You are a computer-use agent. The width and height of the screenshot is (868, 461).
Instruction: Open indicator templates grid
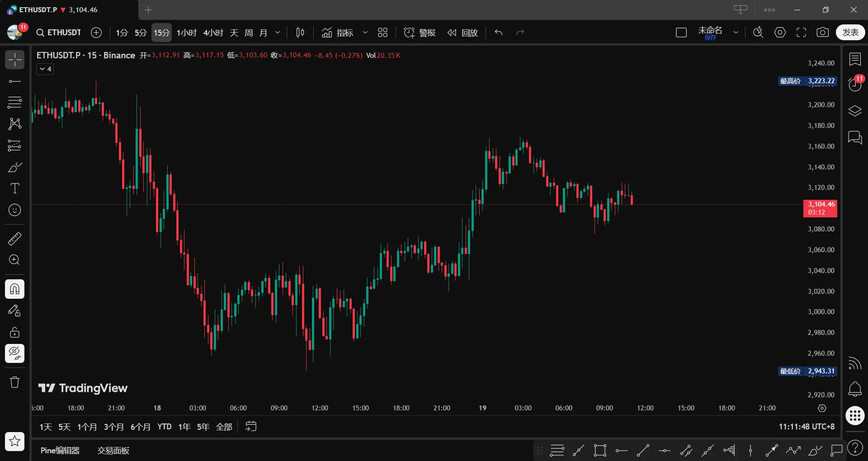(383, 33)
